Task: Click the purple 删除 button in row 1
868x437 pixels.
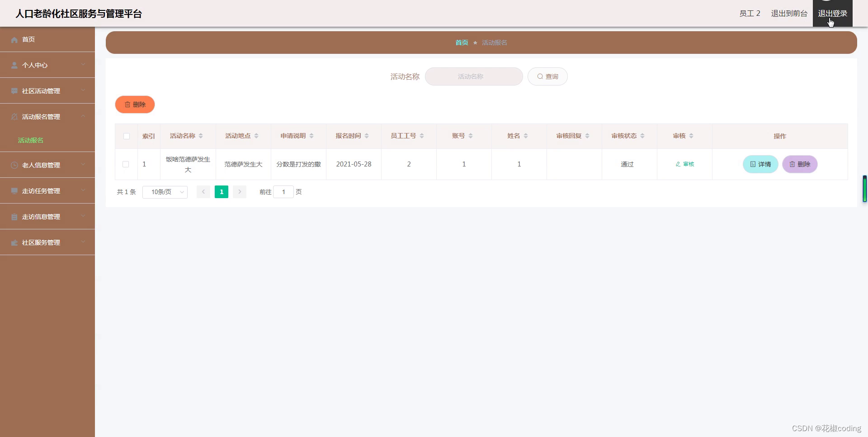Action: pos(800,165)
